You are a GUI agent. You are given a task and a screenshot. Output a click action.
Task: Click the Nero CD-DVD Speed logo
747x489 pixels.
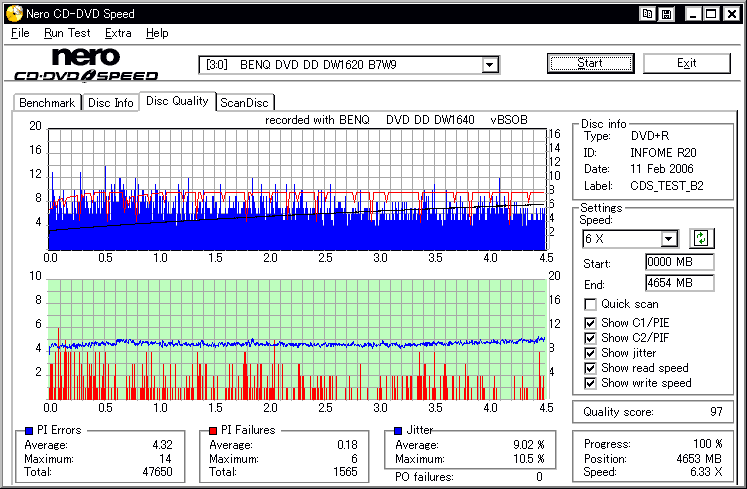(84, 64)
